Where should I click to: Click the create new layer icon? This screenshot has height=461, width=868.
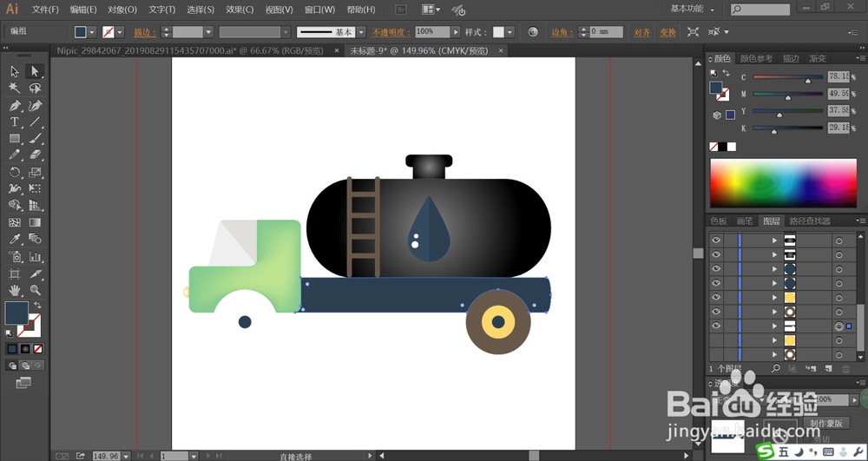[x=828, y=369]
